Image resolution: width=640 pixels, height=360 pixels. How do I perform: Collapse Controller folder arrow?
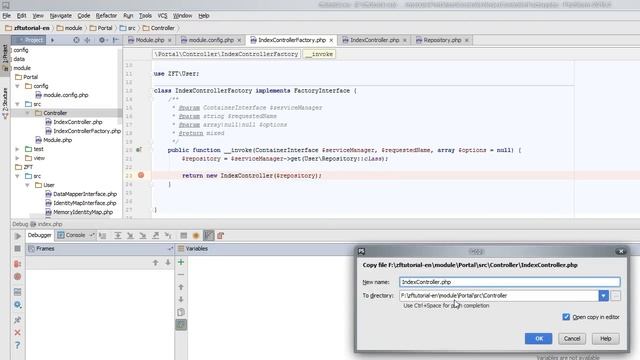(x=27, y=113)
